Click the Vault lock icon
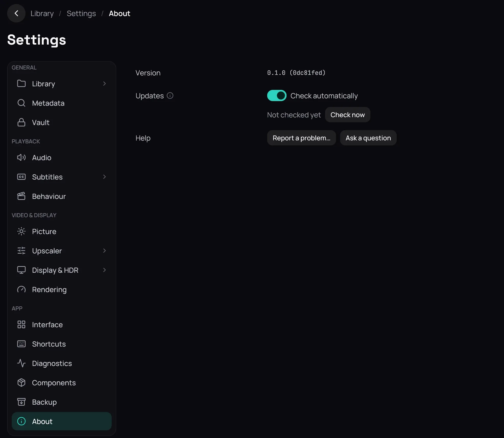 (21, 122)
